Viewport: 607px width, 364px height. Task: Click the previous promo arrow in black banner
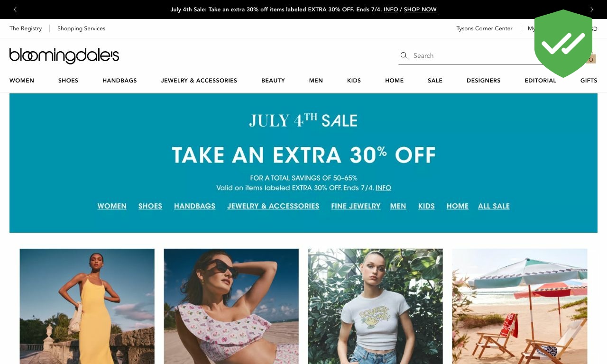click(15, 9)
